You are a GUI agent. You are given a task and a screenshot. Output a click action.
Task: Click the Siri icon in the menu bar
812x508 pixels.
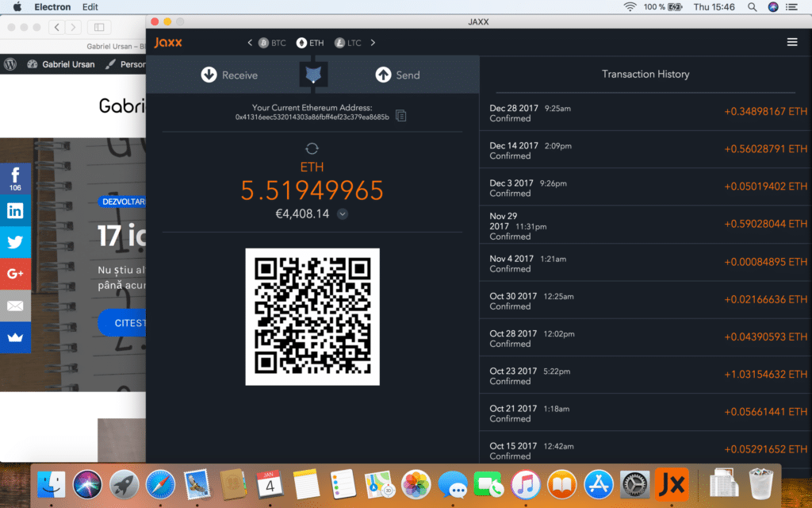coord(772,6)
